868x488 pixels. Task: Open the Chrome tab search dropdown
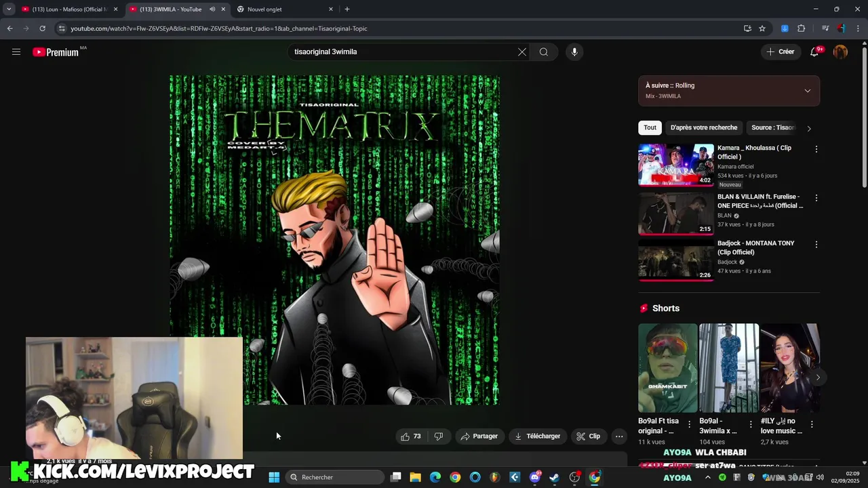click(x=9, y=9)
